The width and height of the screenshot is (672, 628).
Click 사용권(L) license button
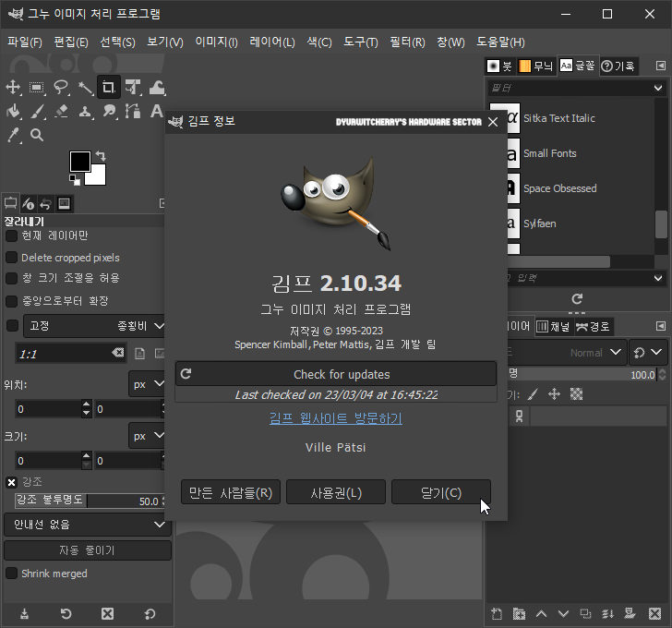click(x=336, y=492)
